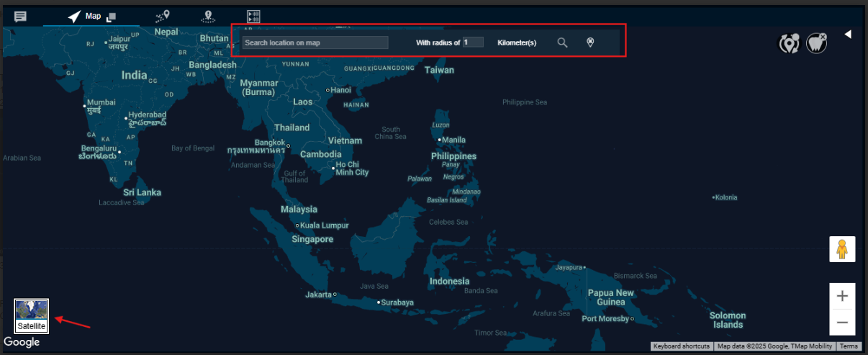Click the Cambodia country label
This screenshot has height=355, width=868.
321,154
